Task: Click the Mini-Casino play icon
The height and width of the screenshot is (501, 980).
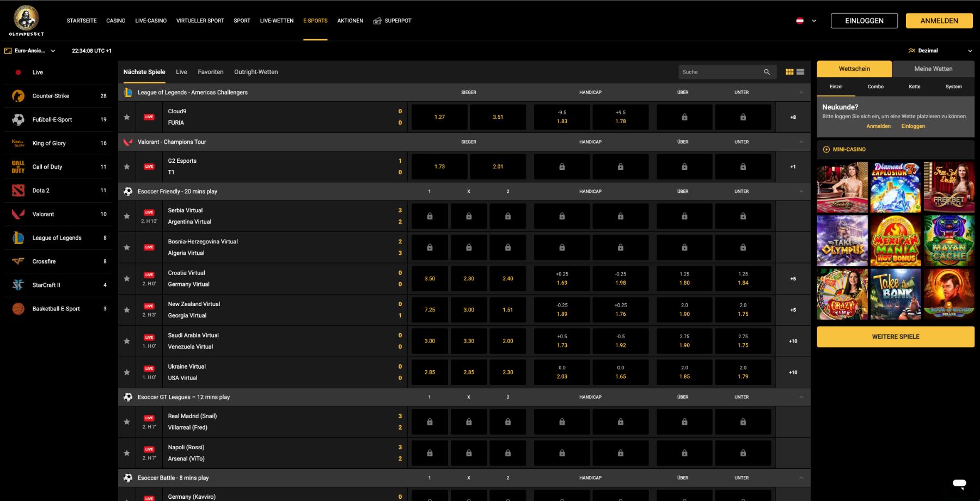Action: pyautogui.click(x=826, y=149)
